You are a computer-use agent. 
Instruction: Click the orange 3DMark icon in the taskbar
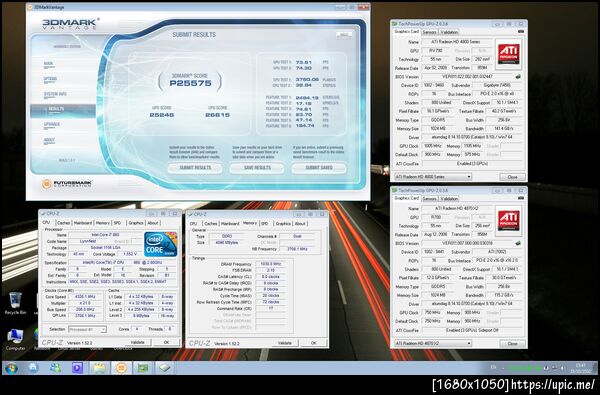pyautogui.click(x=121, y=368)
